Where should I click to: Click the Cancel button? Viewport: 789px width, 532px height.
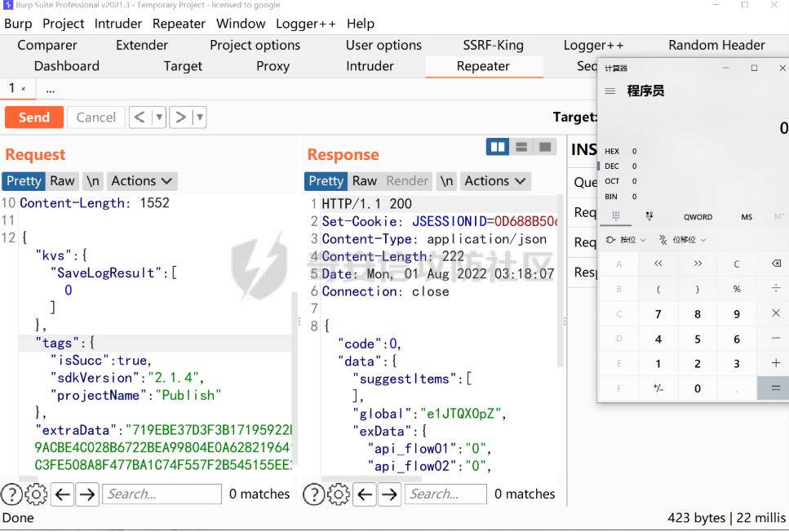[95, 117]
